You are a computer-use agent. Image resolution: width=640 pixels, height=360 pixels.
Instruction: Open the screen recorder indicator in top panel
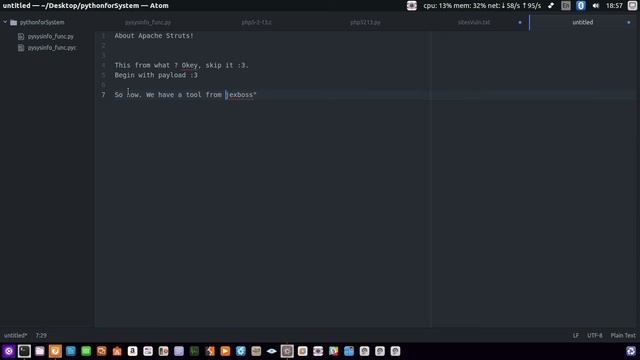pyautogui.click(x=411, y=5)
